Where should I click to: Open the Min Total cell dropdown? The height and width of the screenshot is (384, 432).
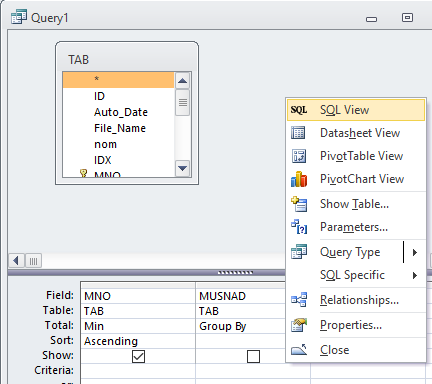point(138,326)
